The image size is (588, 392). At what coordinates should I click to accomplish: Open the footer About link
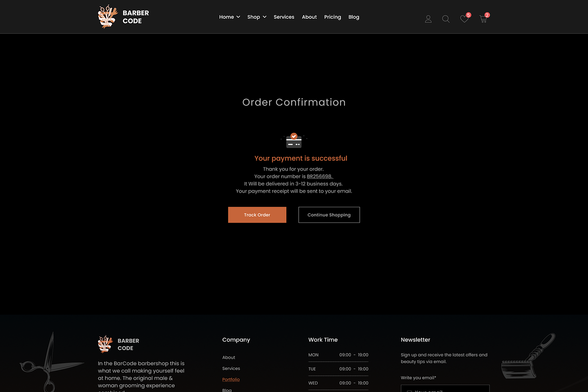coord(229,358)
